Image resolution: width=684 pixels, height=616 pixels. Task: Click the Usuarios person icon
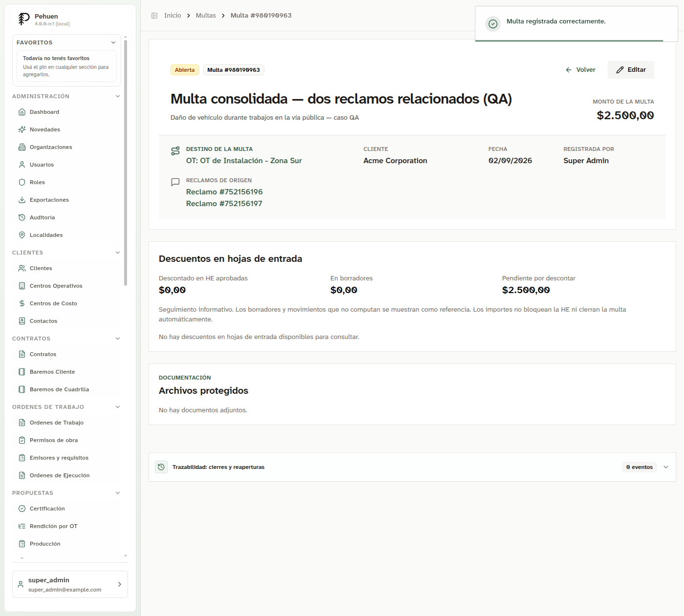click(x=22, y=165)
